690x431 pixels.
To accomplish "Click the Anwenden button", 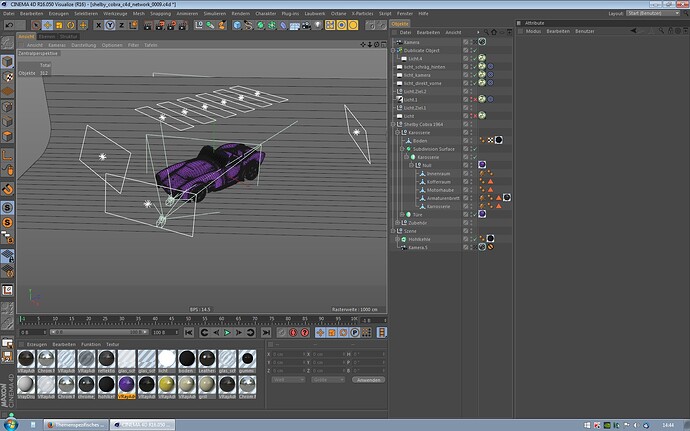I will tap(368, 379).
